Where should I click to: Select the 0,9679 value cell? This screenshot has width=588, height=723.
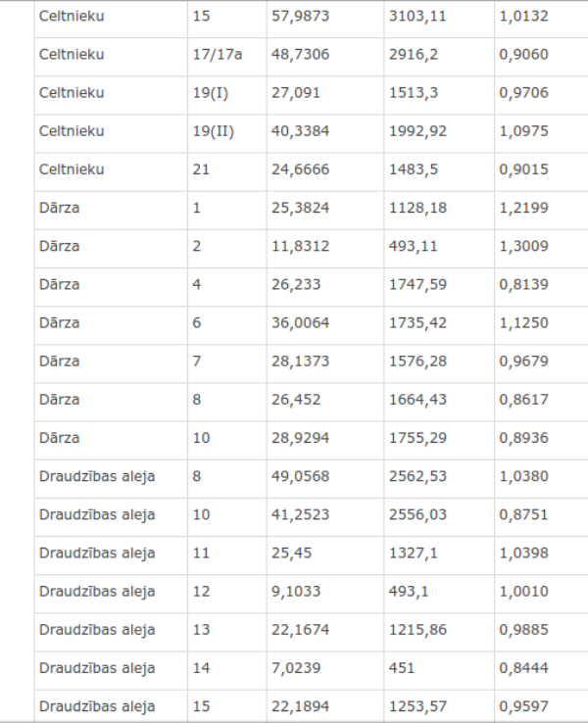point(541,363)
